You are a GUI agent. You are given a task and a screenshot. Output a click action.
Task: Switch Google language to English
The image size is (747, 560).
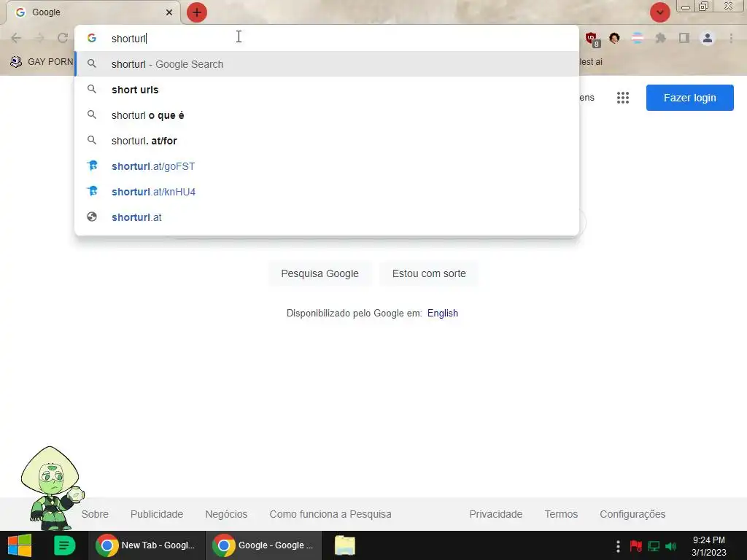pyautogui.click(x=443, y=314)
